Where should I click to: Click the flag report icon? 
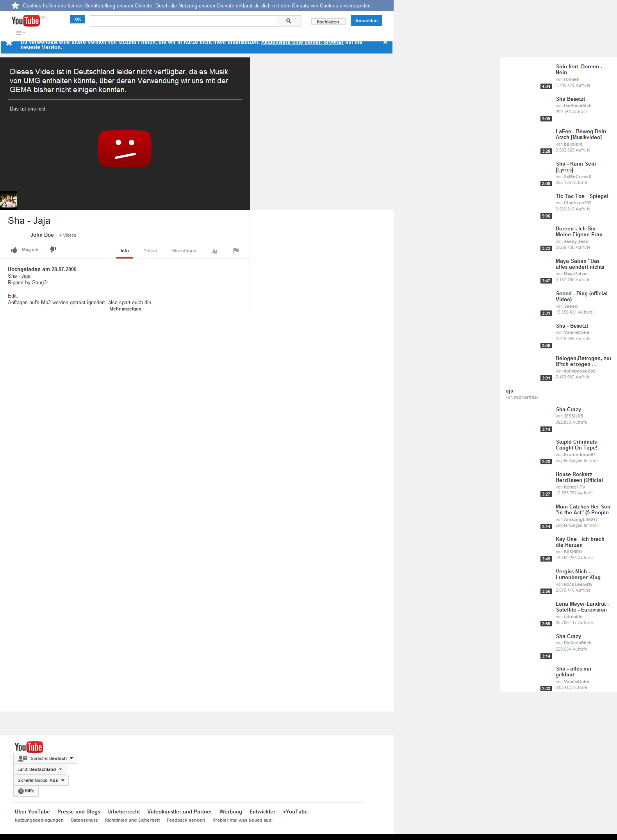tap(236, 251)
